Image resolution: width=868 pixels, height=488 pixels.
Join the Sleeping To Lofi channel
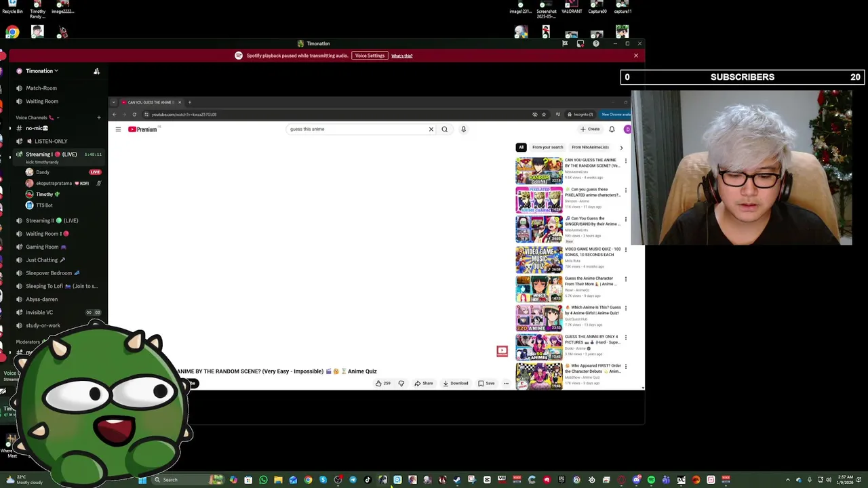(x=61, y=286)
